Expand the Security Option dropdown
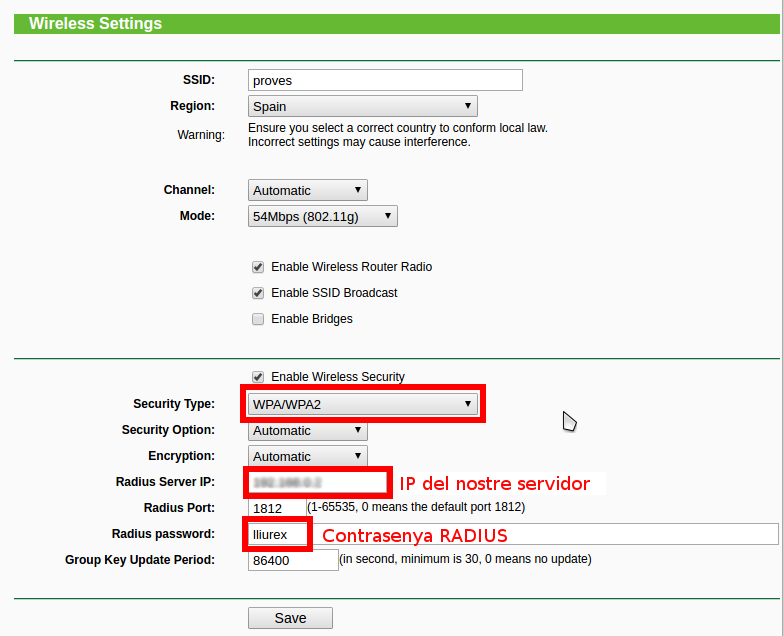 307,430
